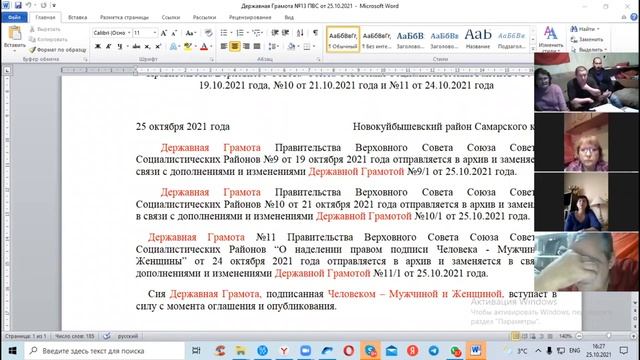
Task: Apply superscript formatting
Action: 158,46
